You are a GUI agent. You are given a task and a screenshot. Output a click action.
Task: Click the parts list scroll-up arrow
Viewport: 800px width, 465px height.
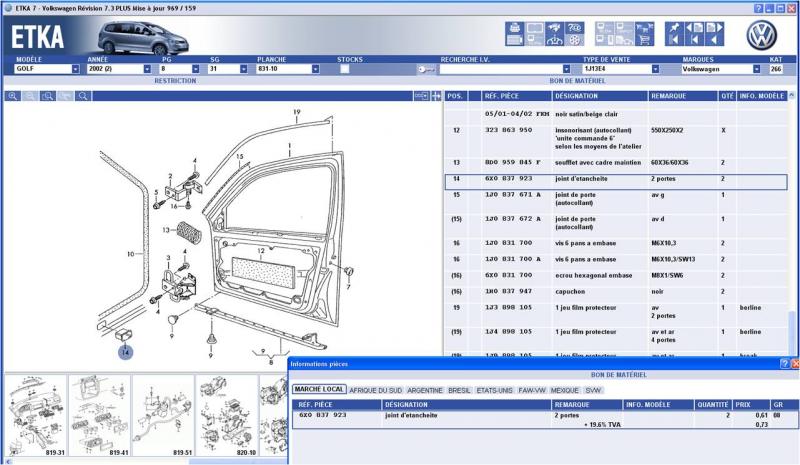(x=791, y=95)
